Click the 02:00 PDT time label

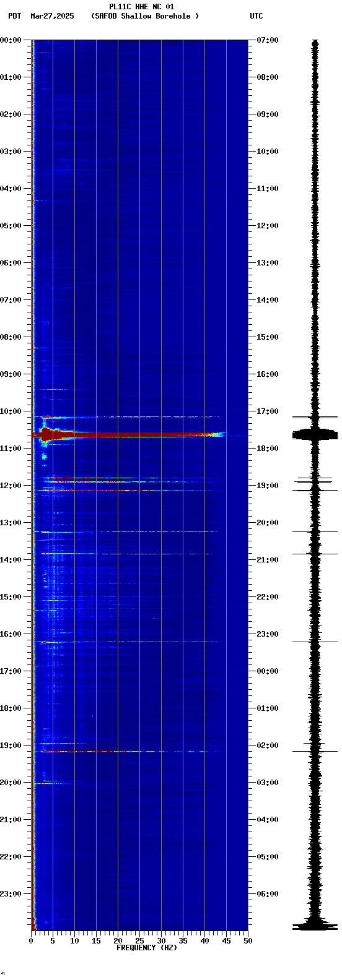coord(11,114)
